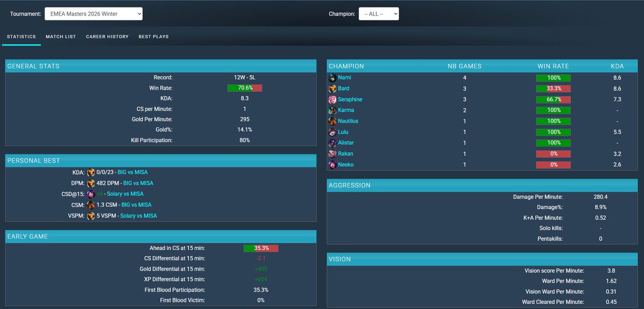Click the Rakan champion icon
This screenshot has height=309, width=644.
click(333, 153)
